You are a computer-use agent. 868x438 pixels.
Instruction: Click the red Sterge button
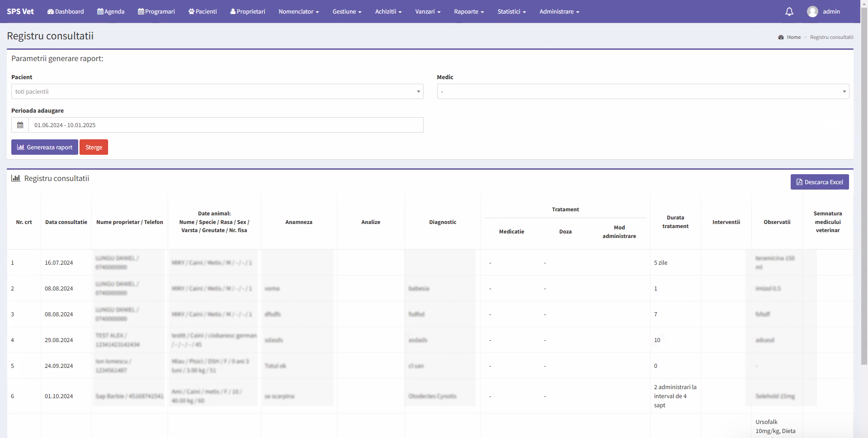coord(94,147)
